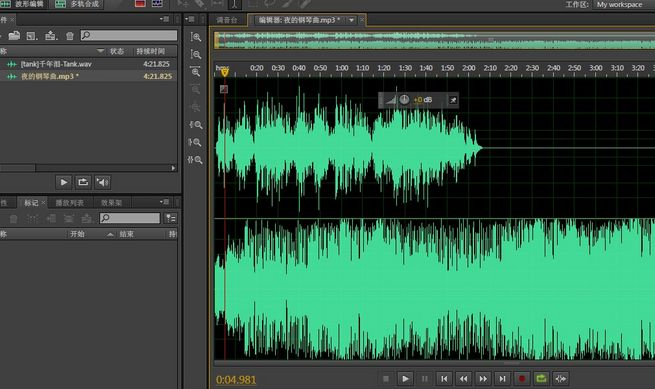655x389 pixels.
Task: Create new file icon in Files panel
Action: (32, 36)
